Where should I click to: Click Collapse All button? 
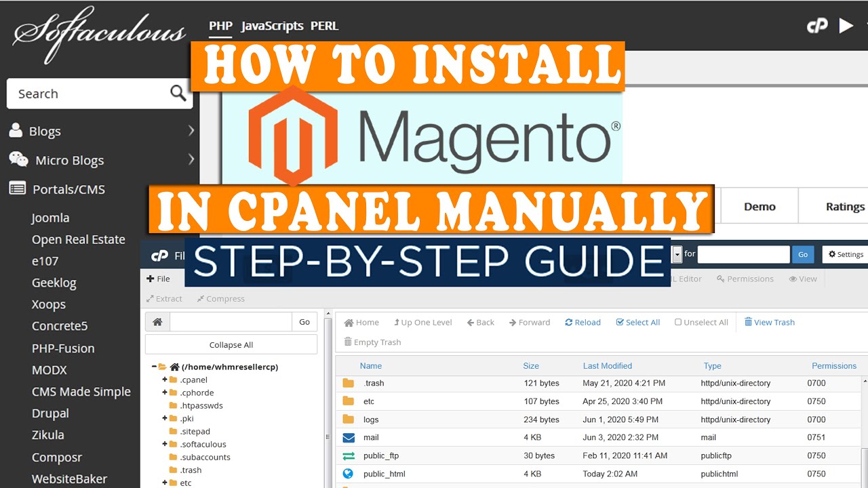tap(231, 344)
